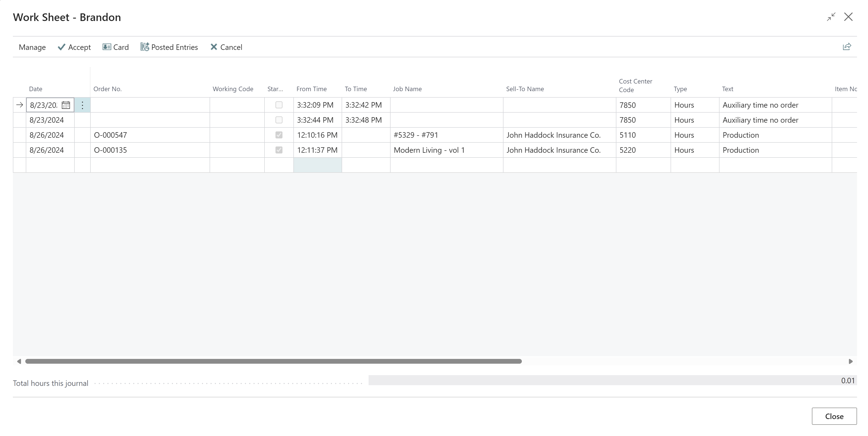Open the Manage menu
The height and width of the screenshot is (436, 868).
pos(32,47)
